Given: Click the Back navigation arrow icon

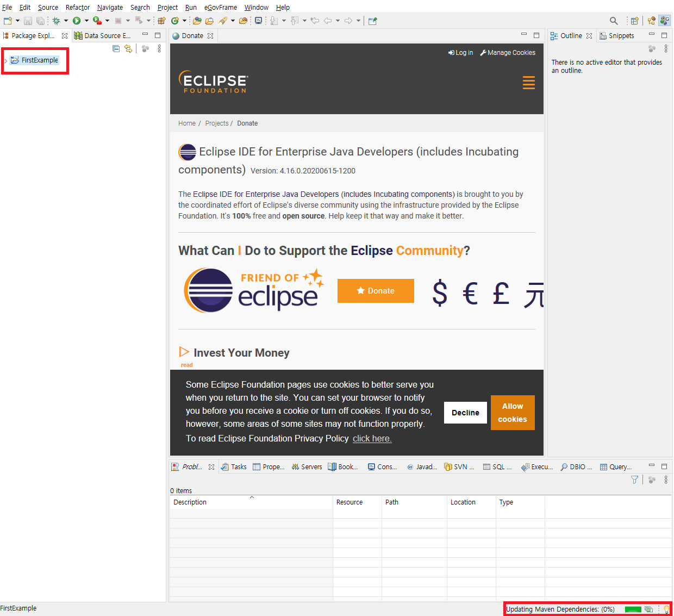Looking at the screenshot, I should (x=328, y=21).
